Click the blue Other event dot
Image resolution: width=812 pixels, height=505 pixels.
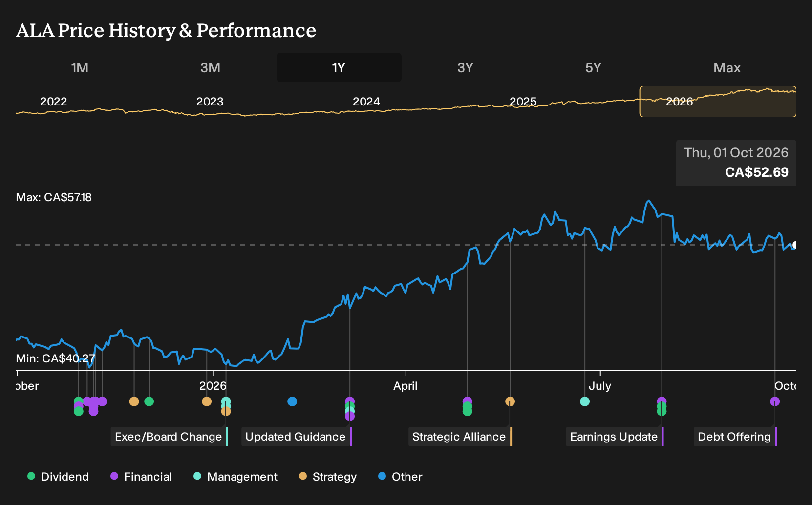click(x=292, y=401)
